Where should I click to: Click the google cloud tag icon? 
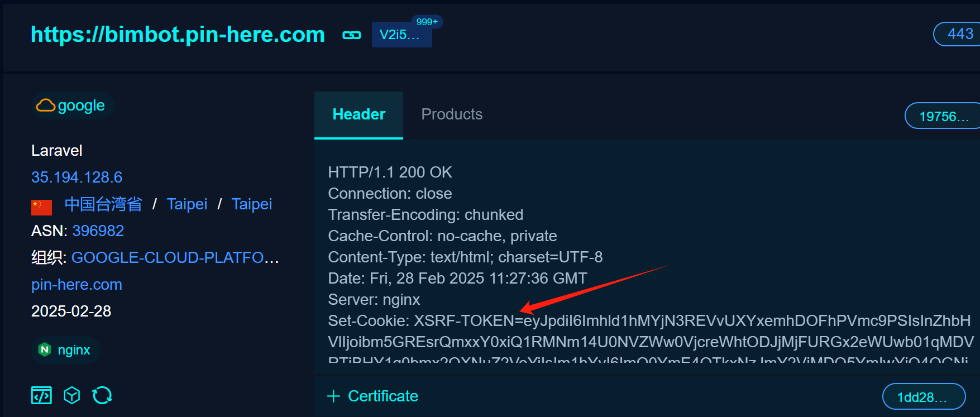pos(46,106)
